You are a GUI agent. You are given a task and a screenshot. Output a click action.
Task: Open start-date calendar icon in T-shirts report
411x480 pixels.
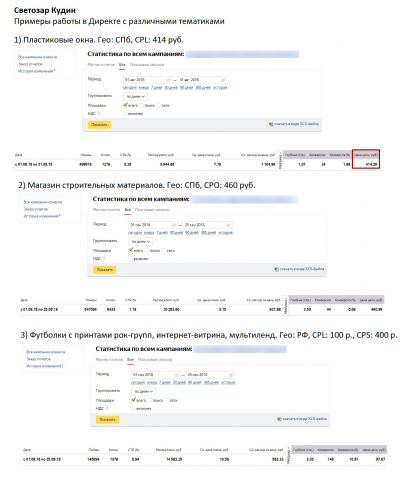pos(176,375)
